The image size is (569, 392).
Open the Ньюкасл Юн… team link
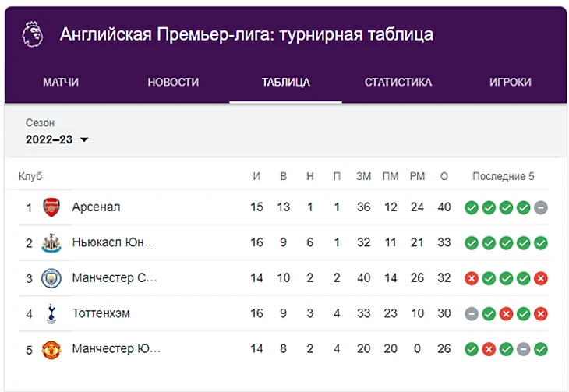[114, 242]
